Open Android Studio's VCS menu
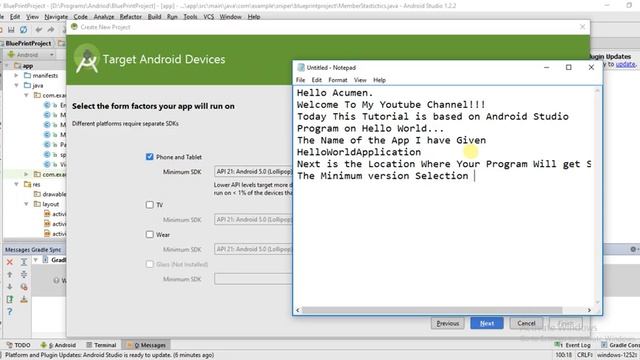 (x=209, y=17)
